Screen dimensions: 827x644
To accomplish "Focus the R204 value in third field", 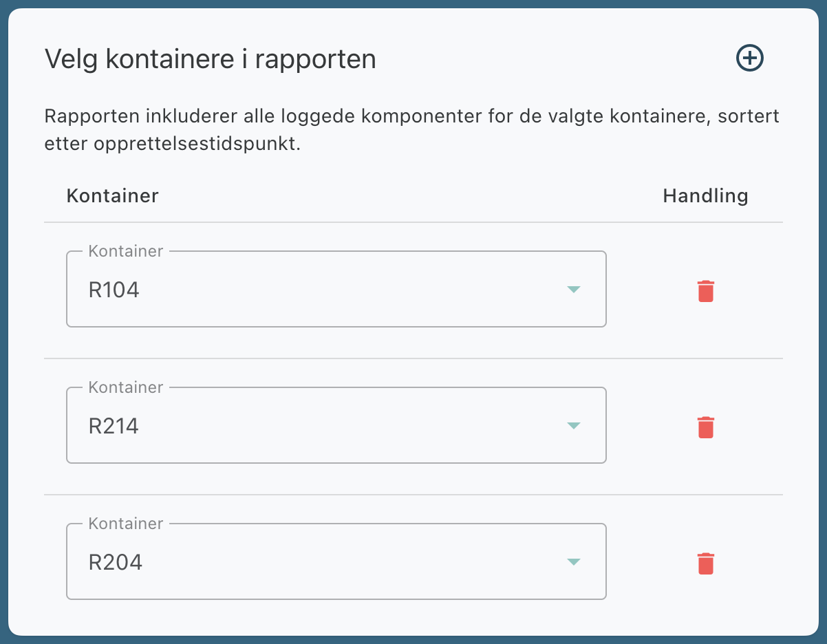I will point(116,563).
